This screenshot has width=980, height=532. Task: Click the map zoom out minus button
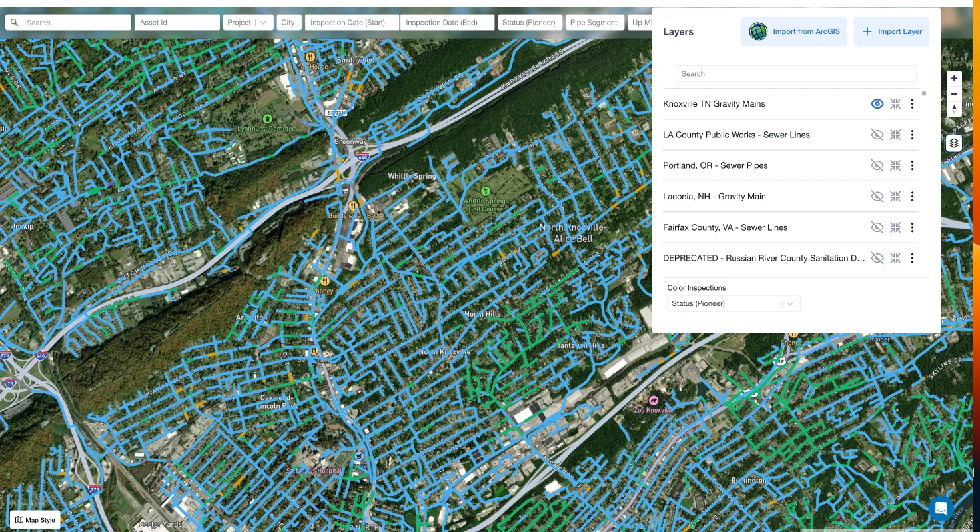954,94
